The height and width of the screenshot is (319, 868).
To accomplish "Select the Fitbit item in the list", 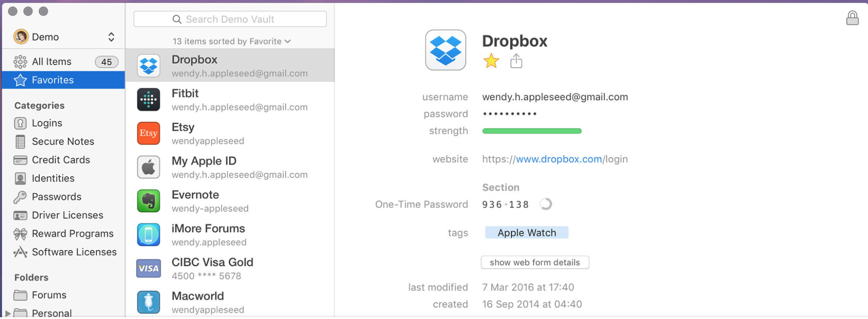I will (230, 99).
